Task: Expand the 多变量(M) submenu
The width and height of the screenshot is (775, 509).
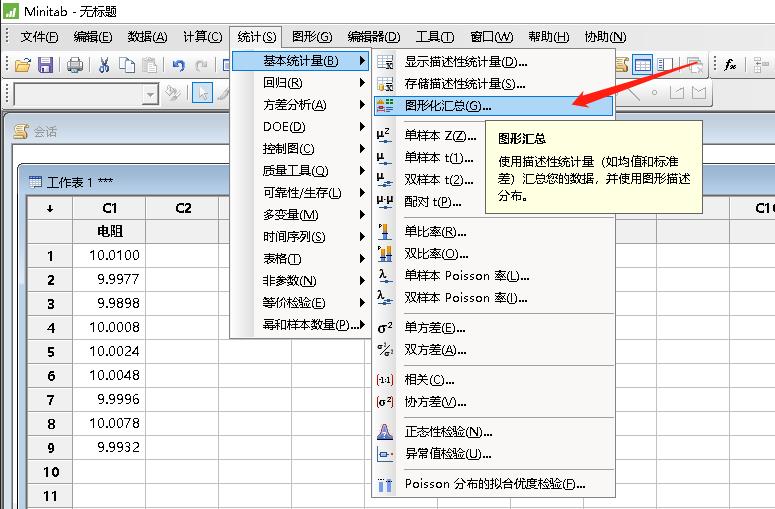Action: coord(301,215)
